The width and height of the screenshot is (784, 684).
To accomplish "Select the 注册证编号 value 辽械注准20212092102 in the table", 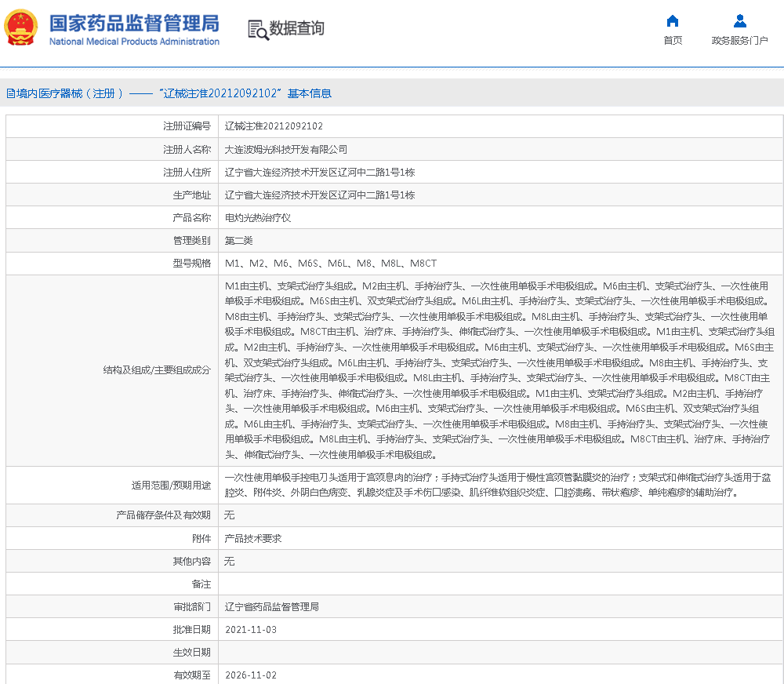I will coord(274,126).
